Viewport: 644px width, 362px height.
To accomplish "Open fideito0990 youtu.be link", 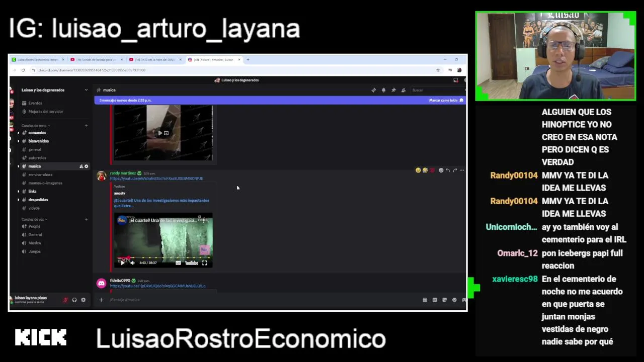I will point(157,286).
